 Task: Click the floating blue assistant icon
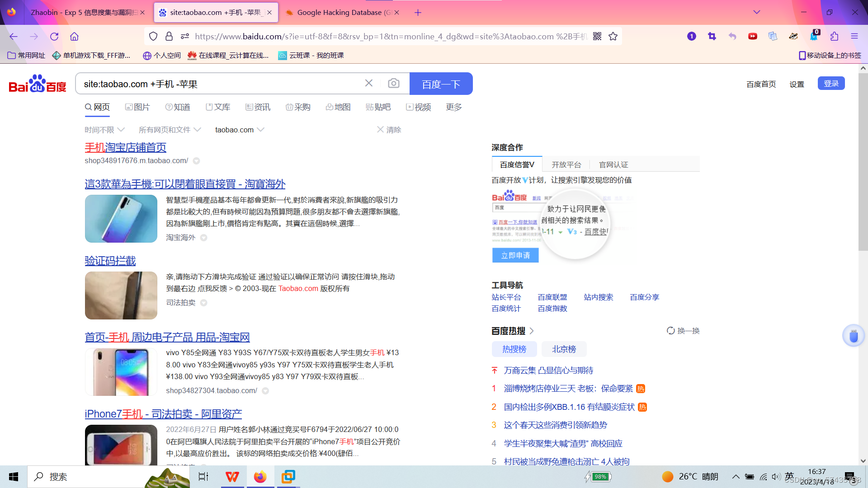(853, 336)
